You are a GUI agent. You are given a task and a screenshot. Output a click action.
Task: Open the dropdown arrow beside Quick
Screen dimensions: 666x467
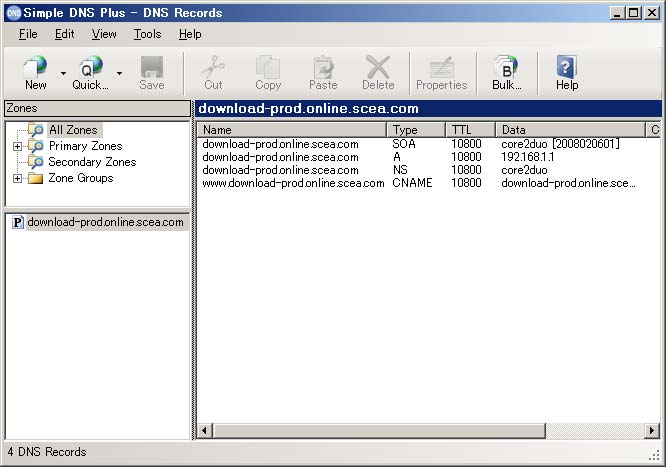119,74
